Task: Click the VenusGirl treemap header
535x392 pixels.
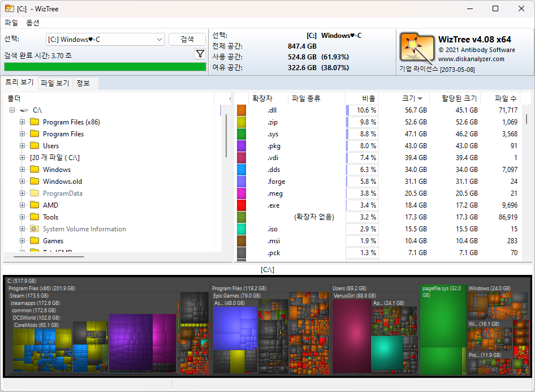Action: [355, 296]
